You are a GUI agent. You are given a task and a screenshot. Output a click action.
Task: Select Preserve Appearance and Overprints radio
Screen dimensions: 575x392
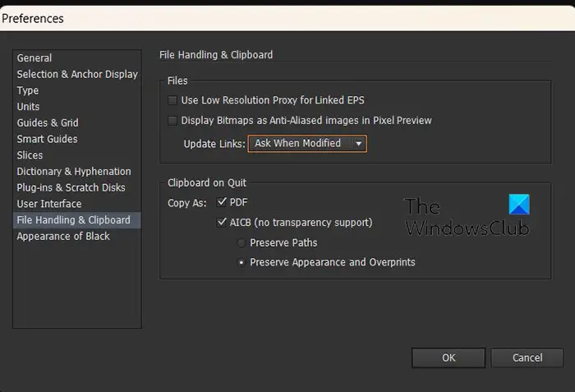point(241,262)
